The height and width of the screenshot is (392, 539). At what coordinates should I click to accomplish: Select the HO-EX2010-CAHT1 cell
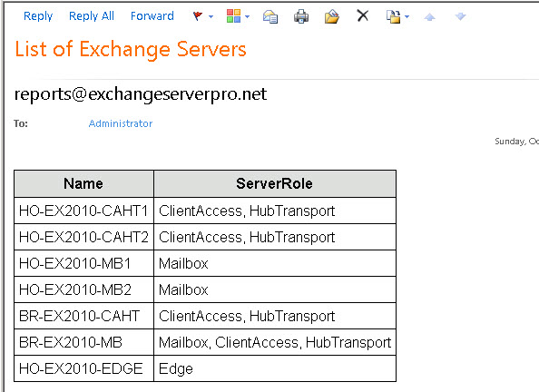tap(83, 211)
